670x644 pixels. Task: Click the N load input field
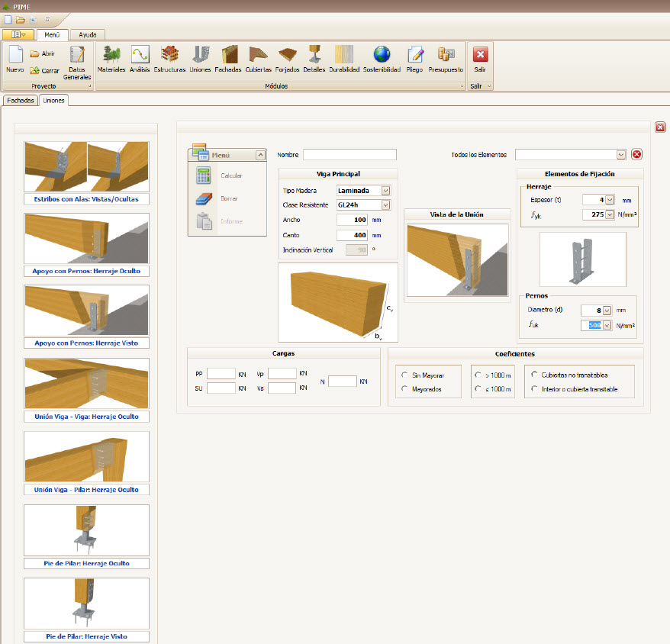point(343,382)
